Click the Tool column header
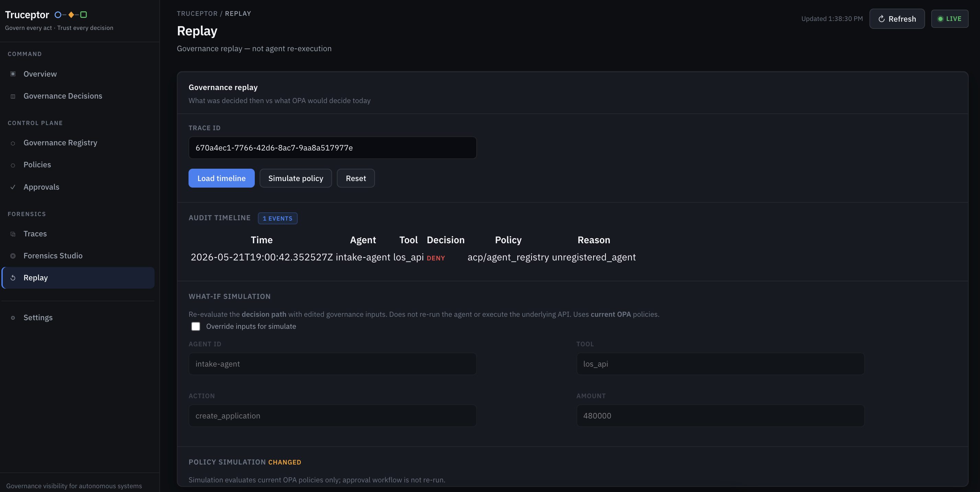 [408, 240]
